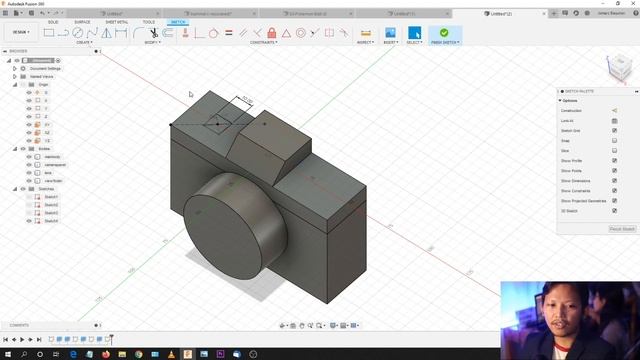Apply the Equal constraint

229,33
